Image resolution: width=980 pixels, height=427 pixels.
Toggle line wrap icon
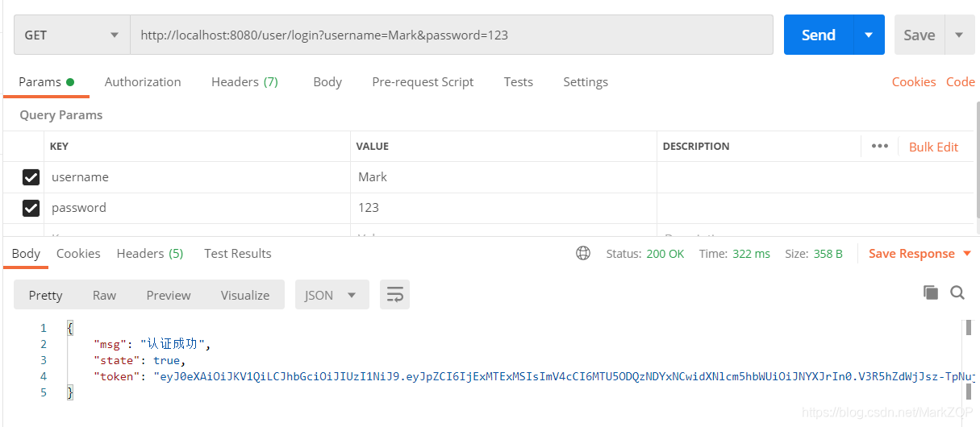pyautogui.click(x=394, y=295)
